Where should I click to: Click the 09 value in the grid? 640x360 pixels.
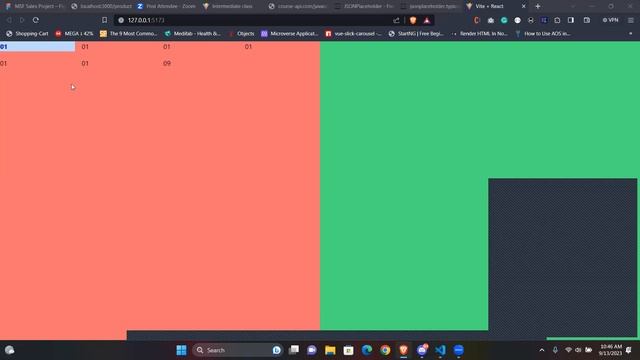[x=167, y=63]
